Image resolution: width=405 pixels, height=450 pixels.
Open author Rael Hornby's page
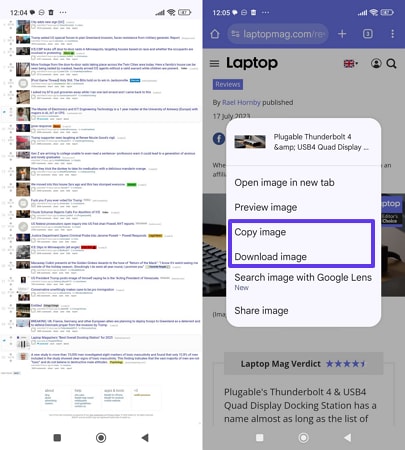[x=241, y=102]
